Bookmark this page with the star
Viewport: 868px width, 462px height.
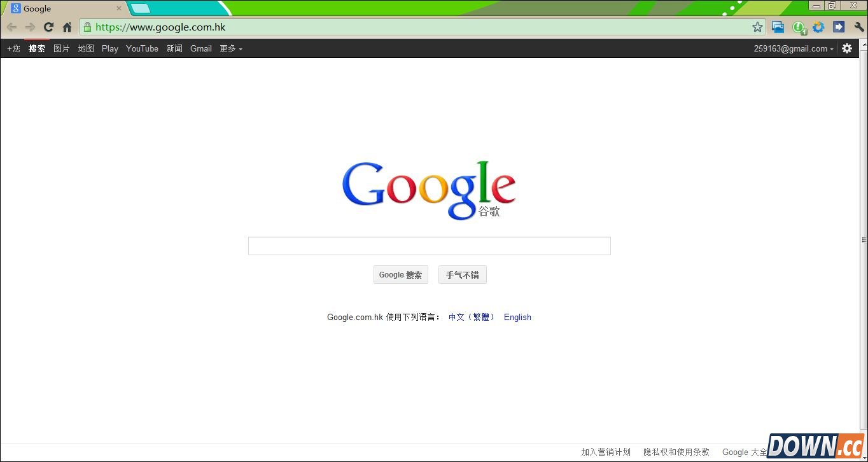pyautogui.click(x=757, y=27)
